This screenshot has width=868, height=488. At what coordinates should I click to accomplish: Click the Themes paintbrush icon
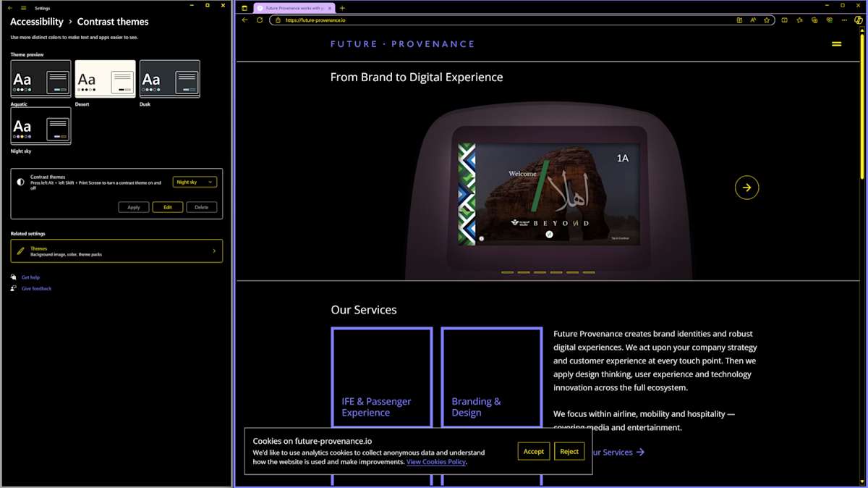pos(20,251)
